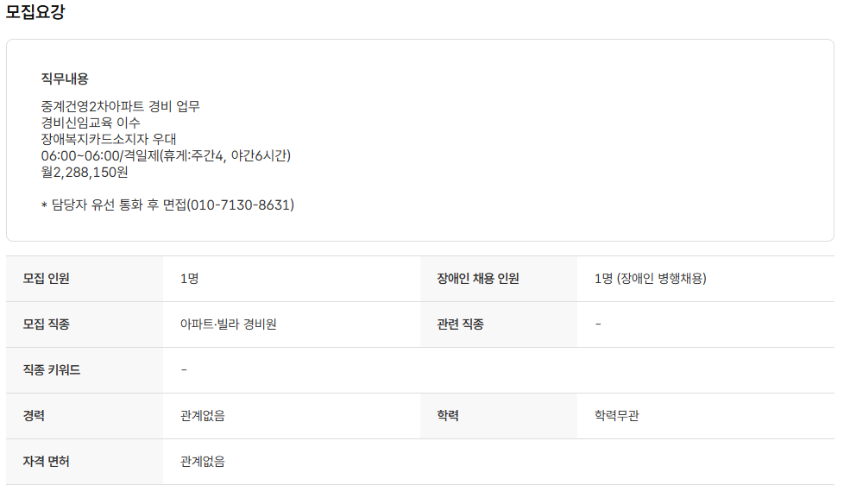Viewport: 850px width, 504px height.
Task: Click the 모집요강 section heading
Action: pyautogui.click(x=35, y=12)
